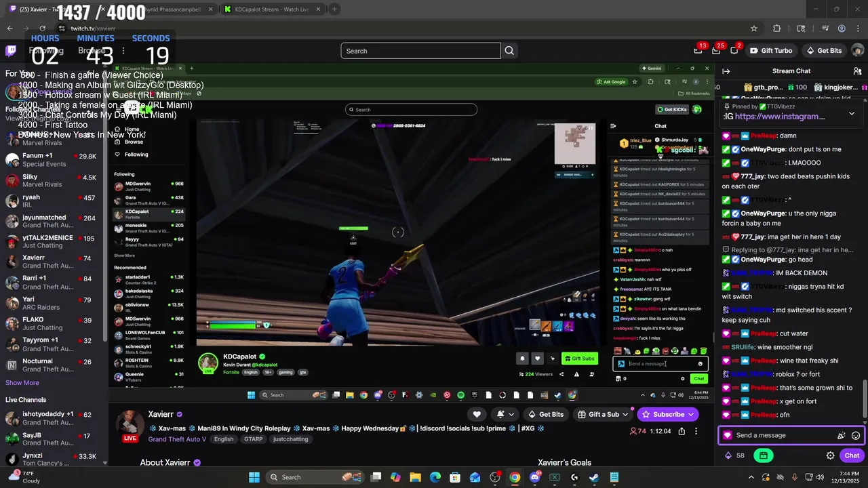
Task: Open the Subscribe dropdown button
Action: coord(669,414)
